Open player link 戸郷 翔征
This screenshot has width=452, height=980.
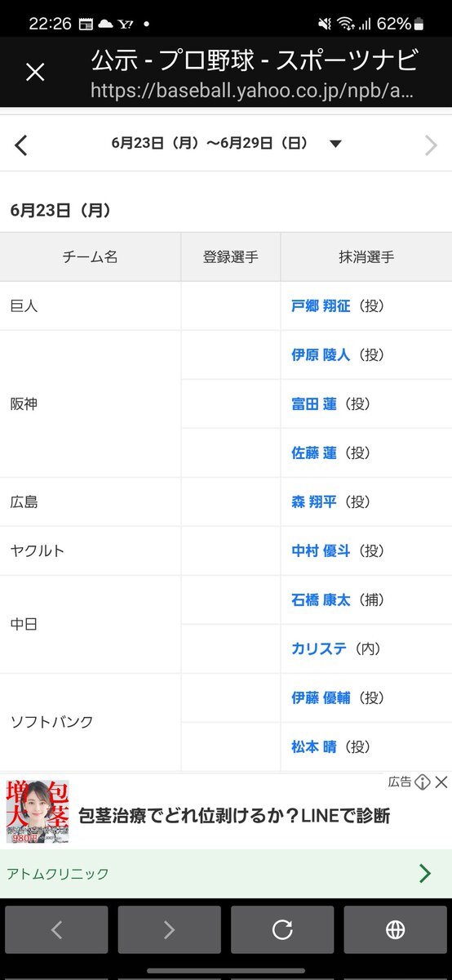(x=321, y=306)
